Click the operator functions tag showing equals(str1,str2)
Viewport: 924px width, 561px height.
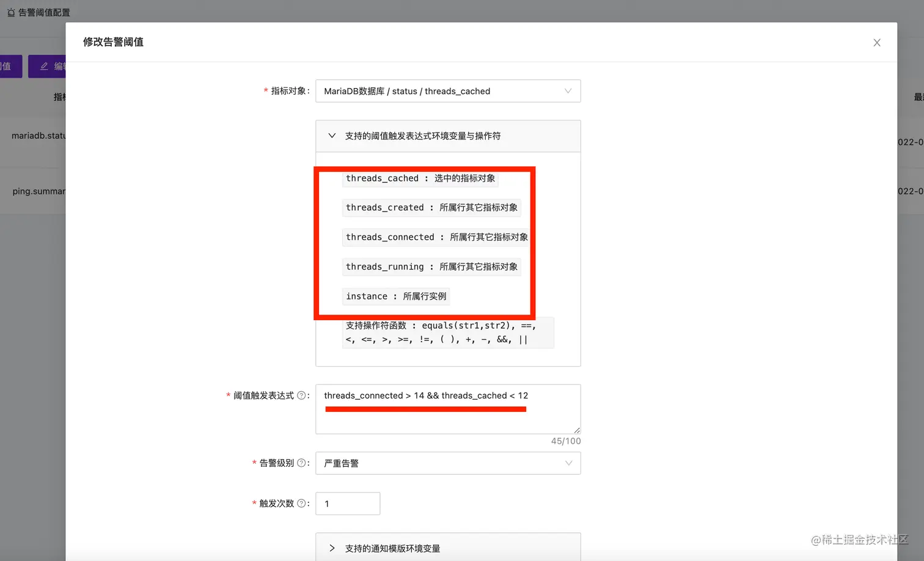tap(448, 333)
